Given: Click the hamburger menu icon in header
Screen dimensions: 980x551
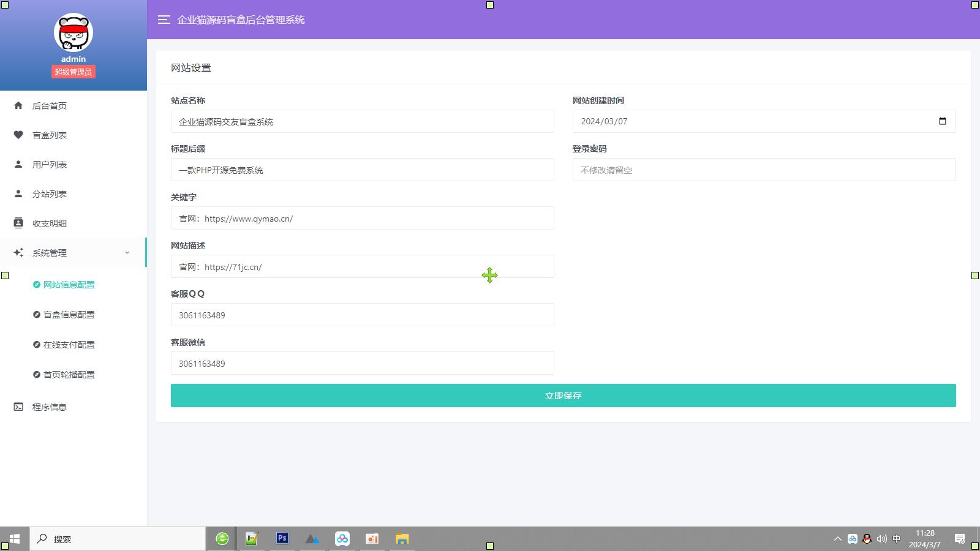Looking at the screenshot, I should click(164, 20).
